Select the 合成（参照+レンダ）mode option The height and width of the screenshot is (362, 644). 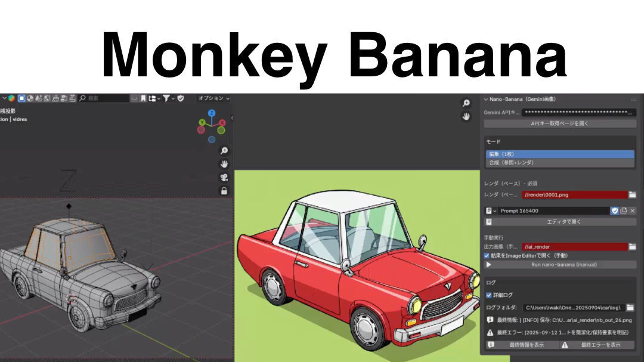(x=559, y=162)
